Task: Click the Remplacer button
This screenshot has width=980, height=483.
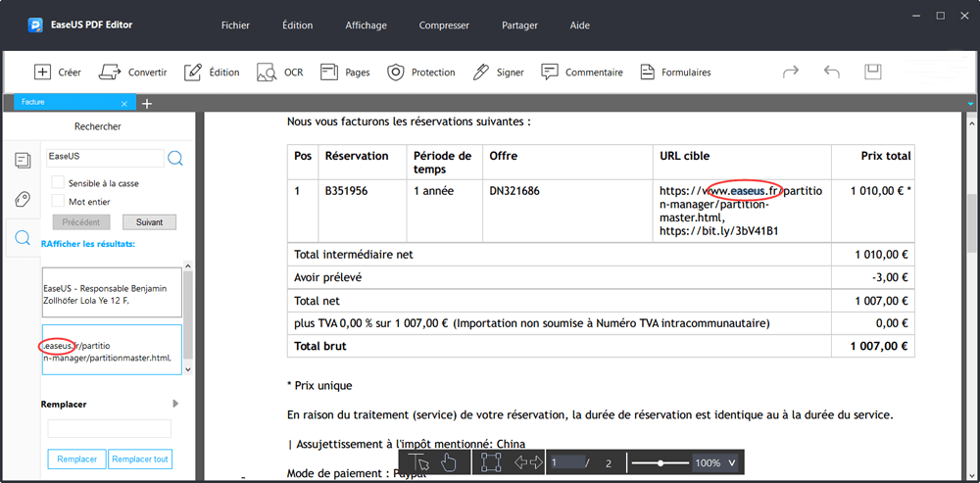Action: click(76, 459)
